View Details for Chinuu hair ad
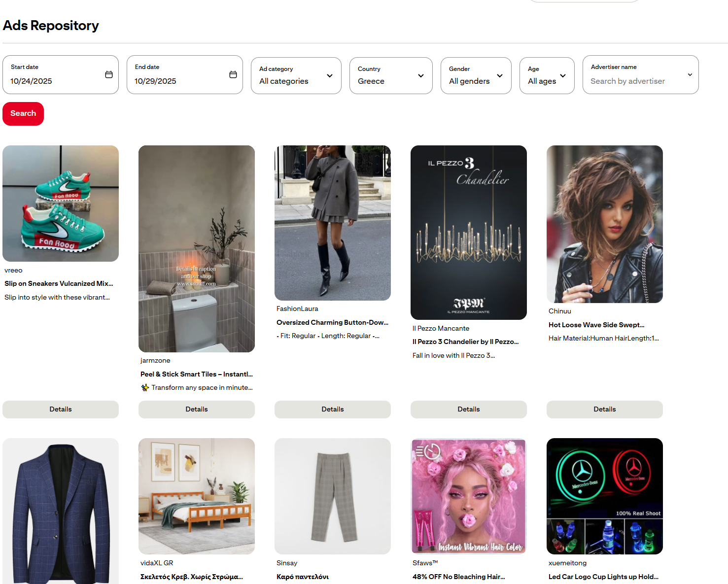 click(605, 410)
